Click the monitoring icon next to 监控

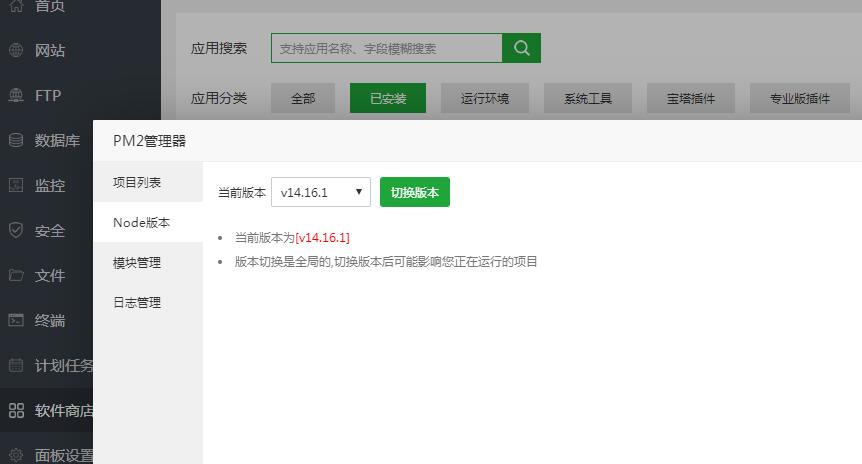tap(16, 186)
